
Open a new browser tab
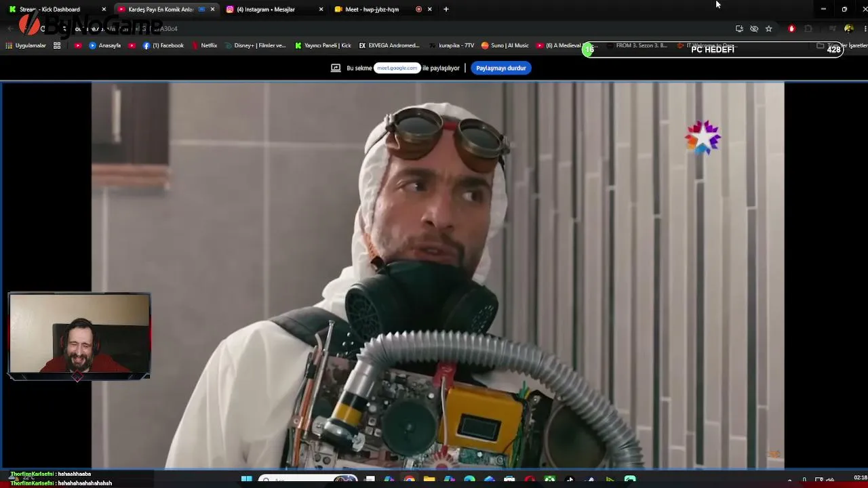(446, 9)
